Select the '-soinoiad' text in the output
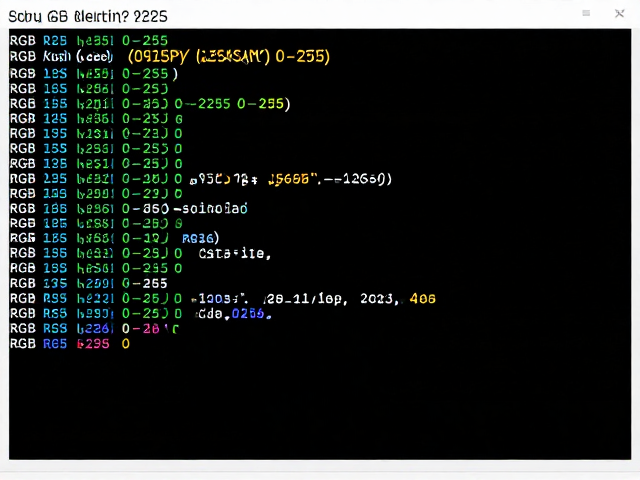 (210, 209)
